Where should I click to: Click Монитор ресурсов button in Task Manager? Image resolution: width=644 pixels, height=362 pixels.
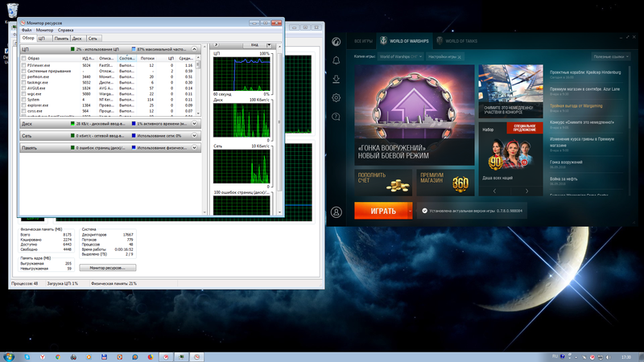point(108,268)
